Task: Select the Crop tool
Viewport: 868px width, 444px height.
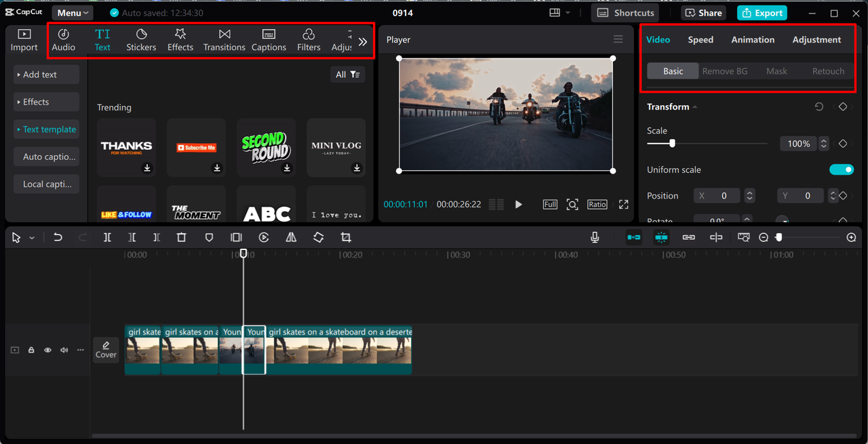Action: coord(346,237)
